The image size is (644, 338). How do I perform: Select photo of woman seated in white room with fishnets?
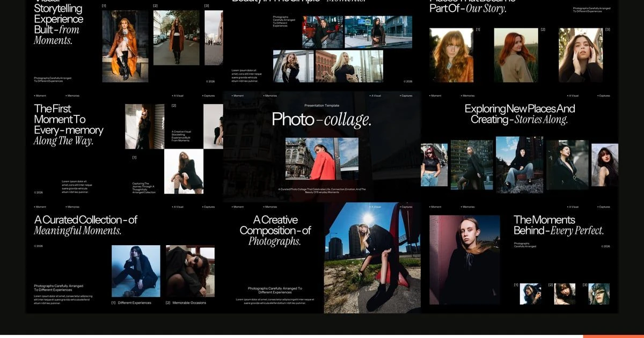[184, 171]
